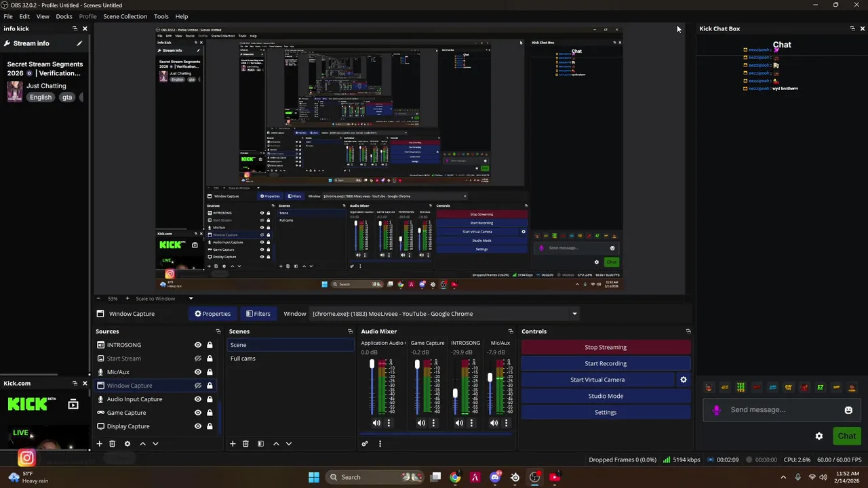The image size is (868, 488).
Task: Open Audio Mixer toolbar menu dots
Action: (380, 444)
